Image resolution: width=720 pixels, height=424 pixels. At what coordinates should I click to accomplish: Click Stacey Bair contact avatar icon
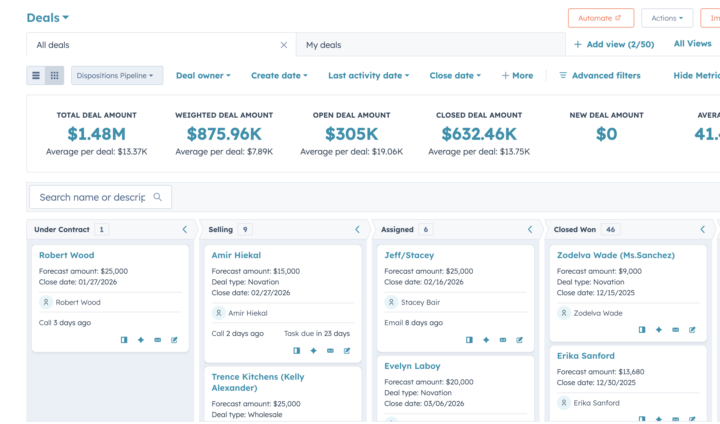coord(391,302)
